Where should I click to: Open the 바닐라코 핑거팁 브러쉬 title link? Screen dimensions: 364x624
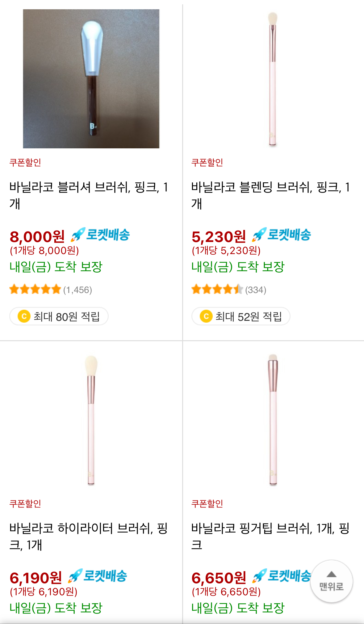point(270,537)
